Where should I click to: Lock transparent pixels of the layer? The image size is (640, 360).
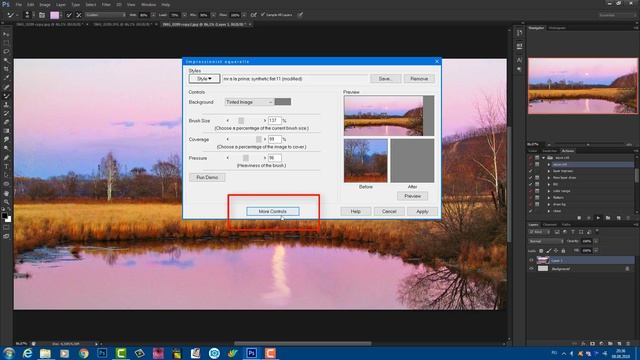click(541, 251)
